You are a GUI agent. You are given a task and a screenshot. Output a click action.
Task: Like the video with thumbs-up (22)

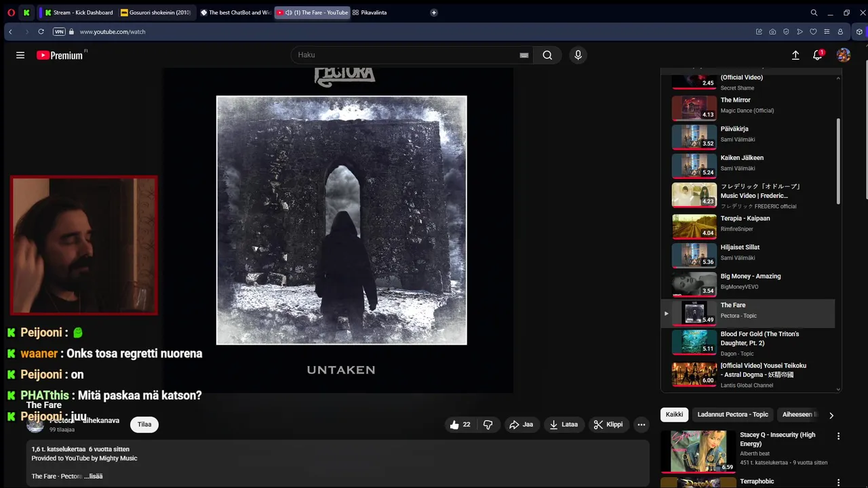point(460,425)
